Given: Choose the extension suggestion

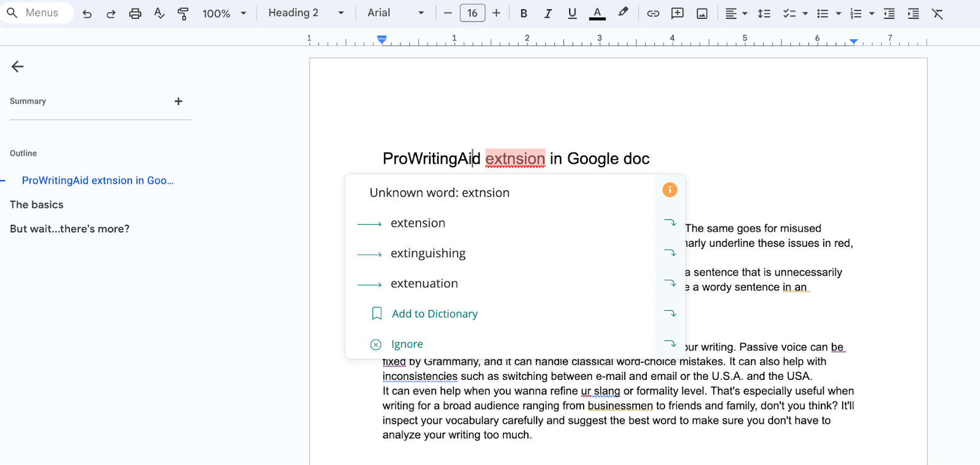Looking at the screenshot, I should pos(418,223).
